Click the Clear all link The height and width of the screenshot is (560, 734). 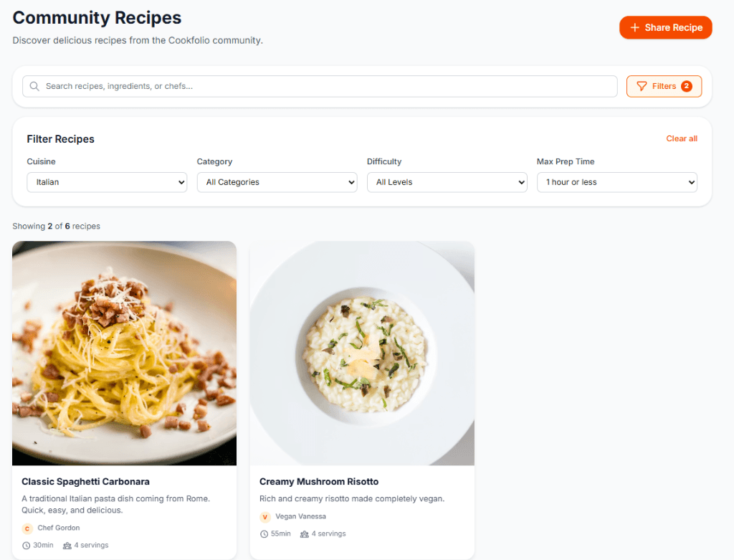coord(681,138)
